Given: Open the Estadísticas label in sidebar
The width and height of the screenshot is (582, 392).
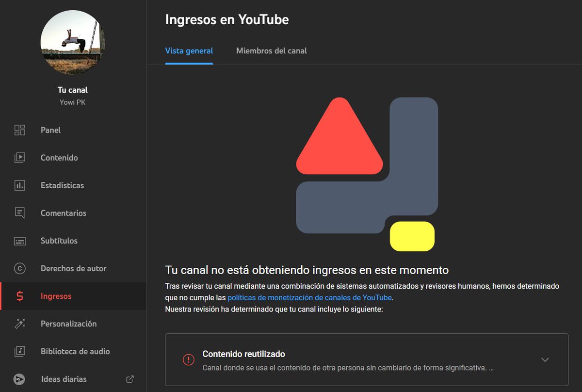Looking at the screenshot, I should [x=62, y=185].
